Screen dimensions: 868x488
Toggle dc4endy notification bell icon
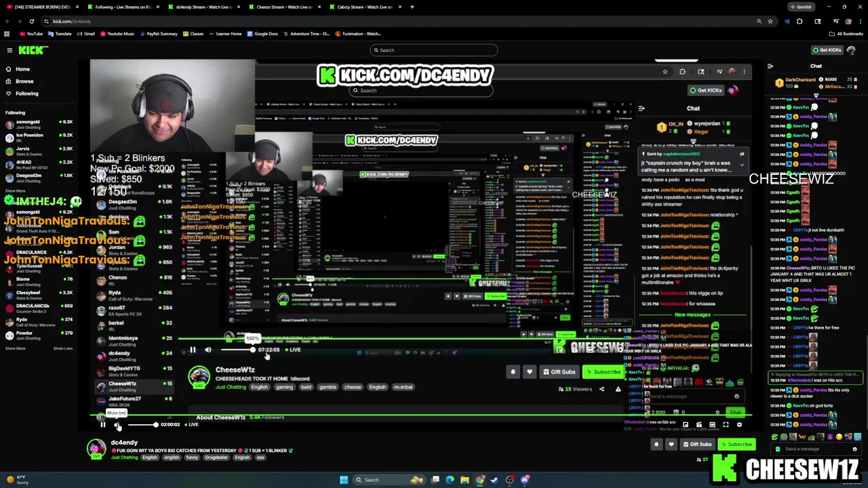click(x=656, y=445)
